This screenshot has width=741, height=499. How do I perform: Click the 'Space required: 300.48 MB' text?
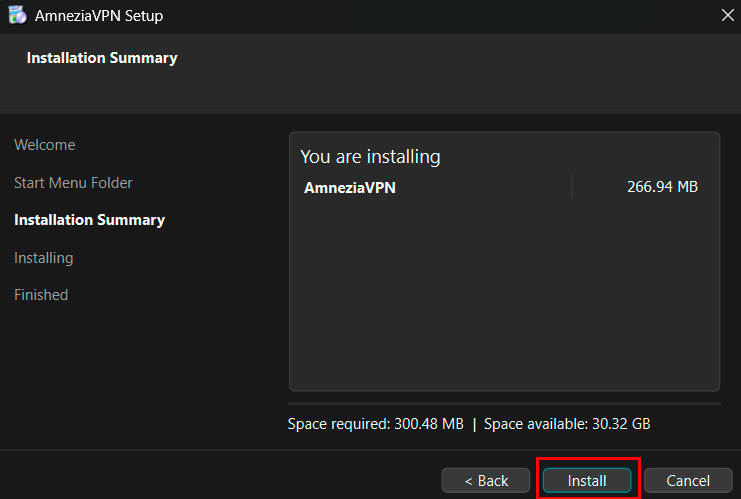(375, 424)
